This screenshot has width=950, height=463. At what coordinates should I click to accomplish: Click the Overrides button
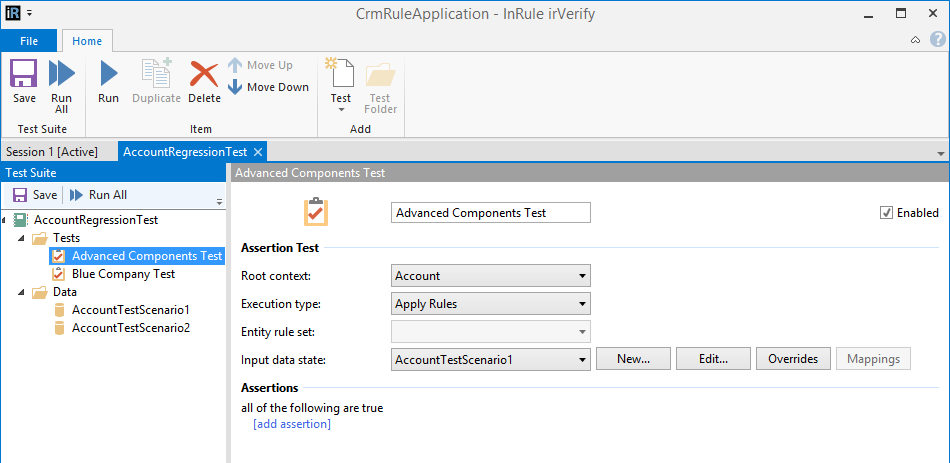(x=793, y=359)
